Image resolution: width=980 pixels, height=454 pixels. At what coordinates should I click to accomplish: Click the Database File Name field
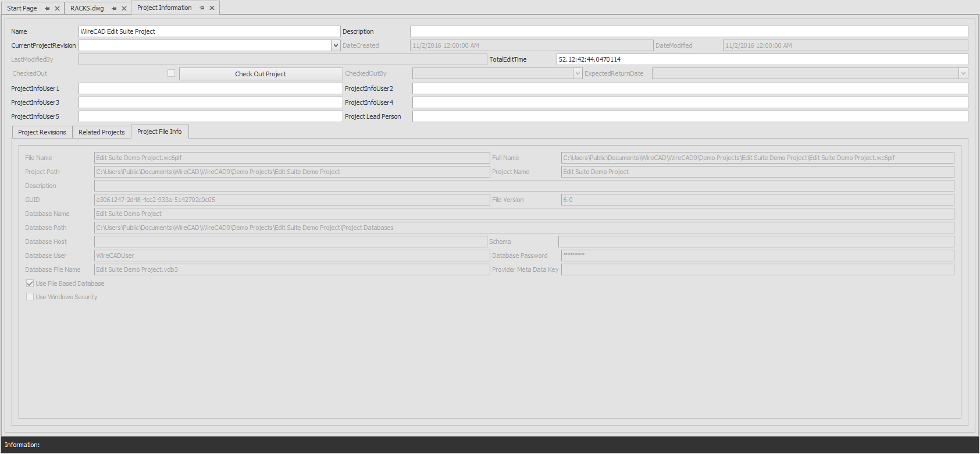click(292, 269)
